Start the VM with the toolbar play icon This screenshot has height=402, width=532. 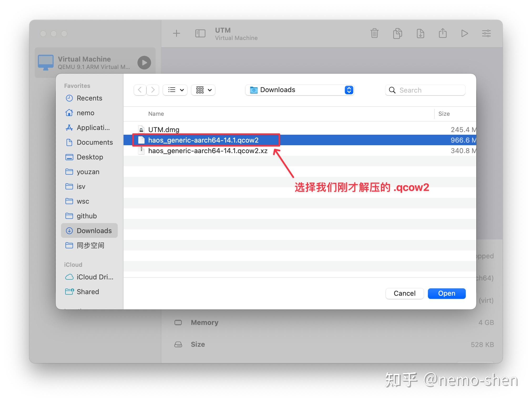click(x=464, y=33)
